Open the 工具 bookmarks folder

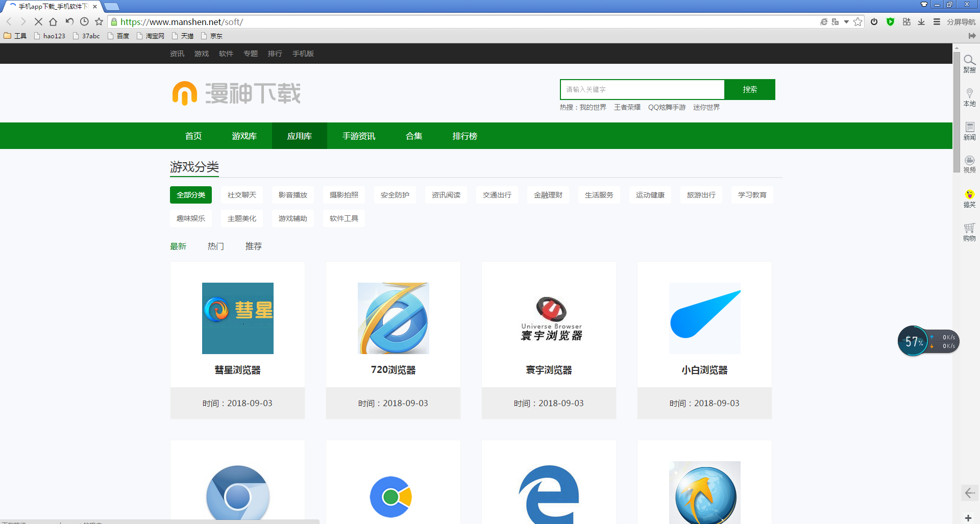pyautogui.click(x=15, y=36)
